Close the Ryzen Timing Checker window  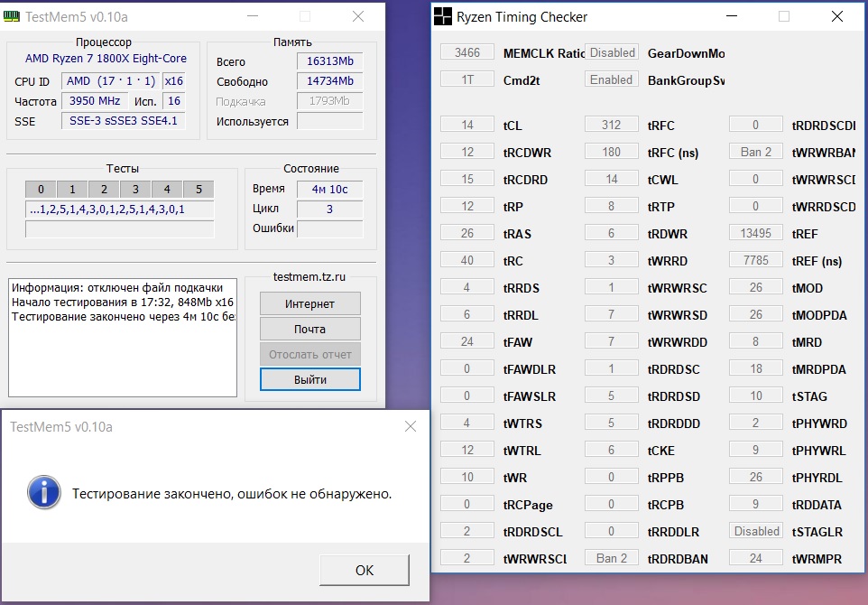pos(837,16)
